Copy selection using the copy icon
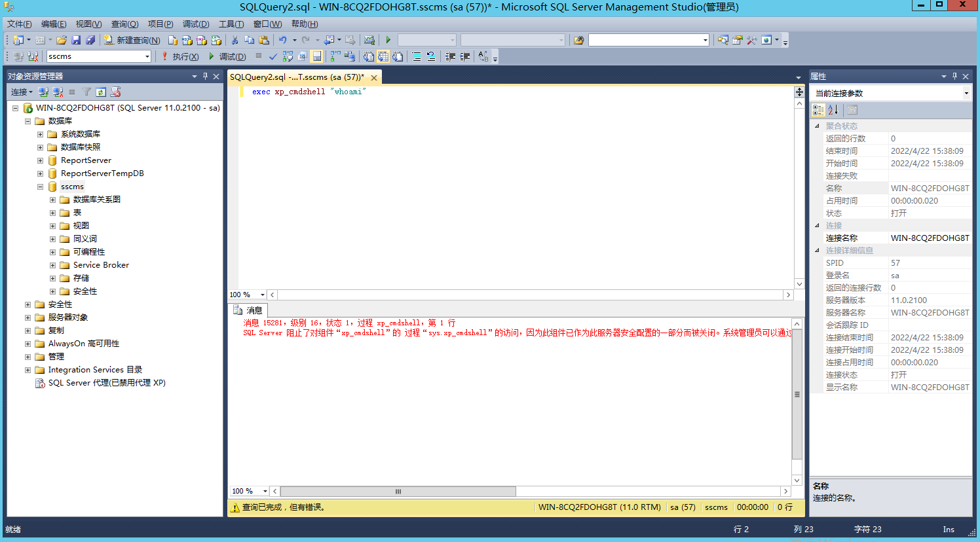The width and height of the screenshot is (980, 542). click(249, 40)
